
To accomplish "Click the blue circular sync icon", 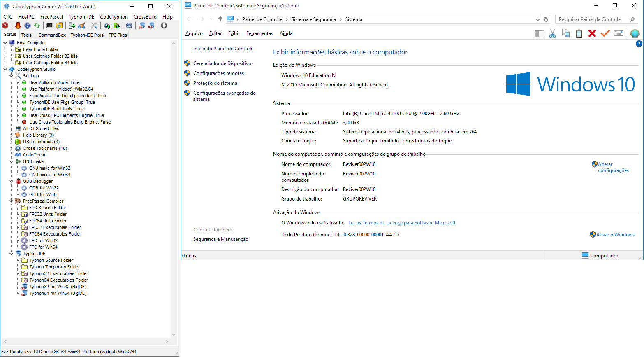I will coord(129,26).
